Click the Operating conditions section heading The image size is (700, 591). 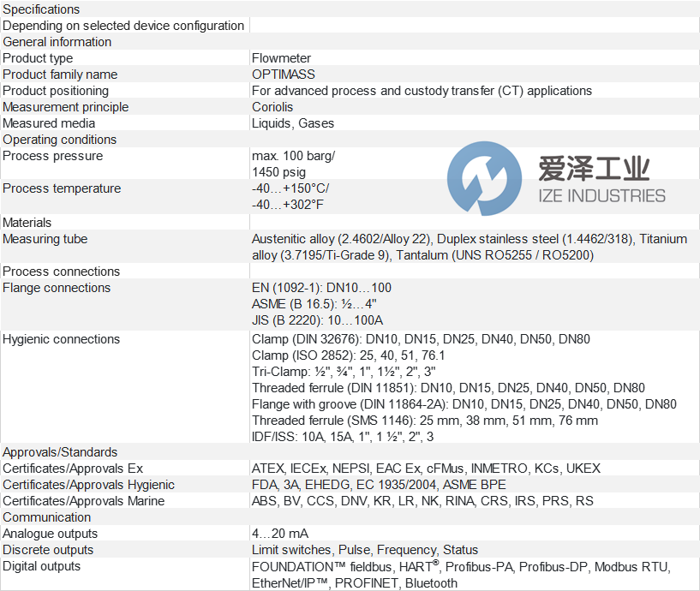(59, 140)
